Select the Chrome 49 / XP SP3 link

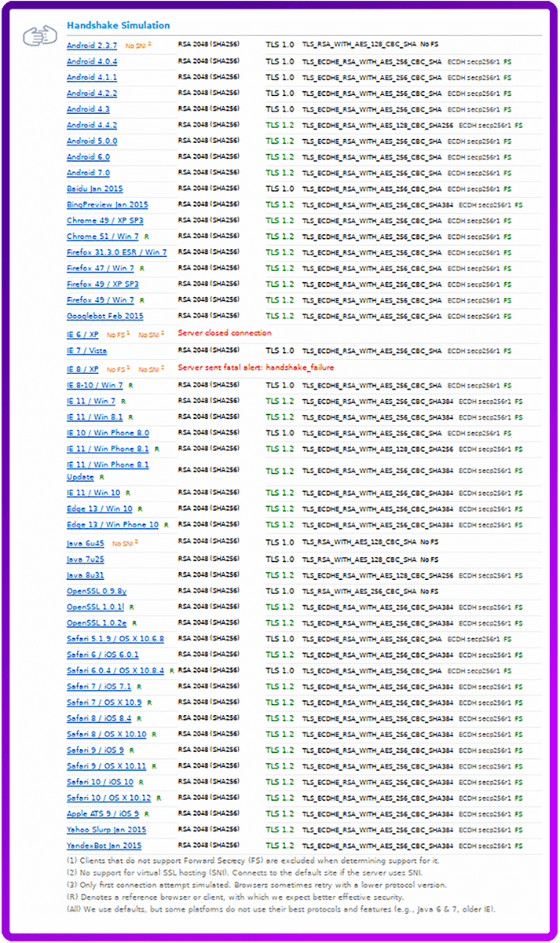pyautogui.click(x=104, y=221)
